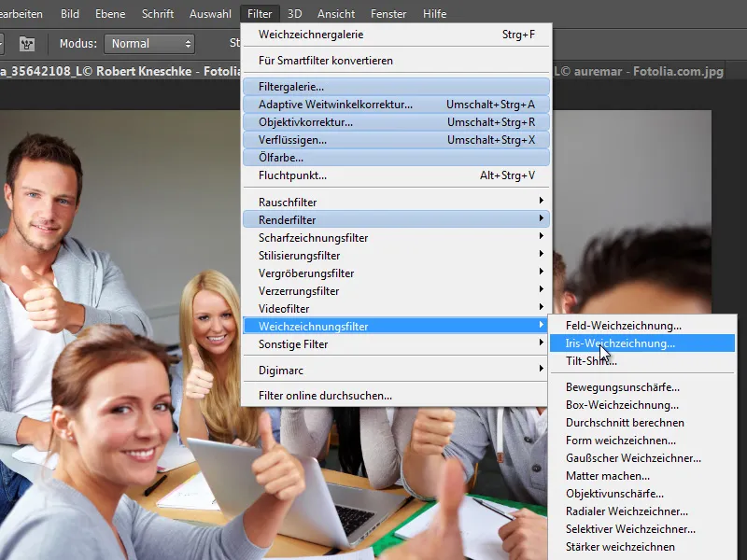Select Objektivunschärfe...
Viewport: 747px width, 560px height.
coord(642,494)
